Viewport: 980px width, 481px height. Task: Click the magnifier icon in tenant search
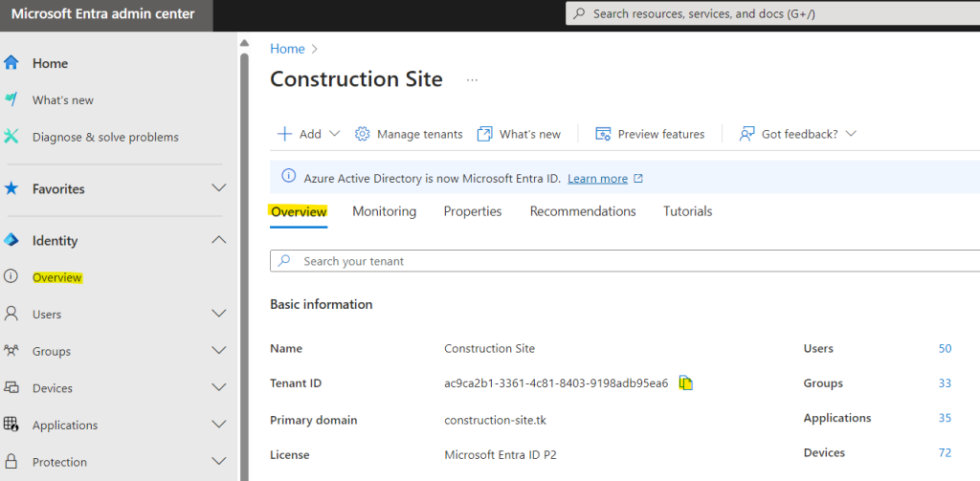(284, 261)
